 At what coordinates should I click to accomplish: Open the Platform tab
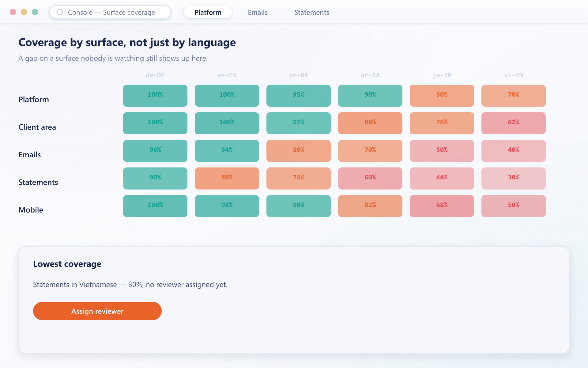pyautogui.click(x=208, y=12)
